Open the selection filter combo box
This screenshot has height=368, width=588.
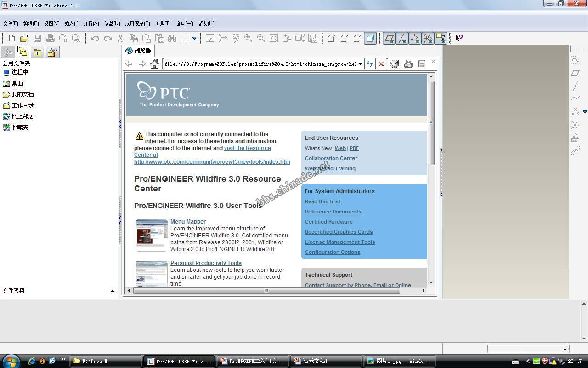(528, 349)
